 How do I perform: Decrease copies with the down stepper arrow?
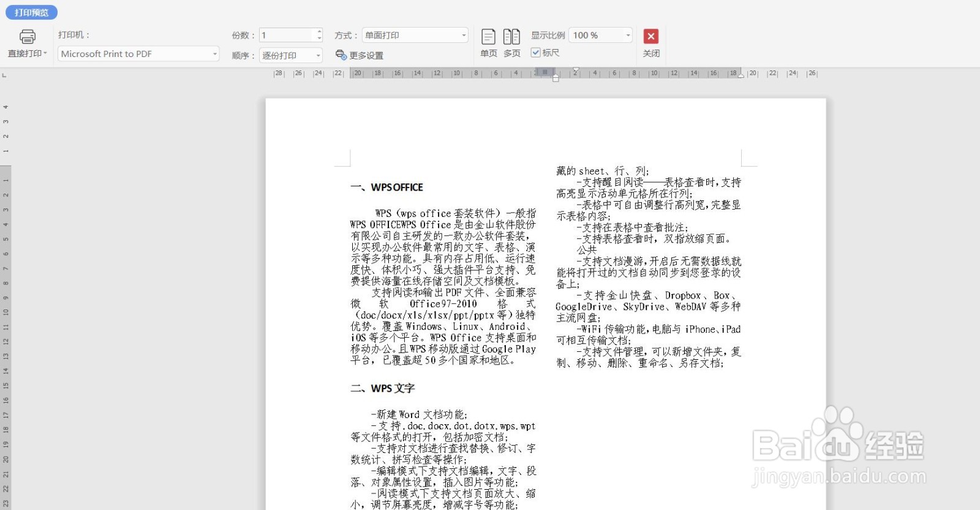point(319,39)
